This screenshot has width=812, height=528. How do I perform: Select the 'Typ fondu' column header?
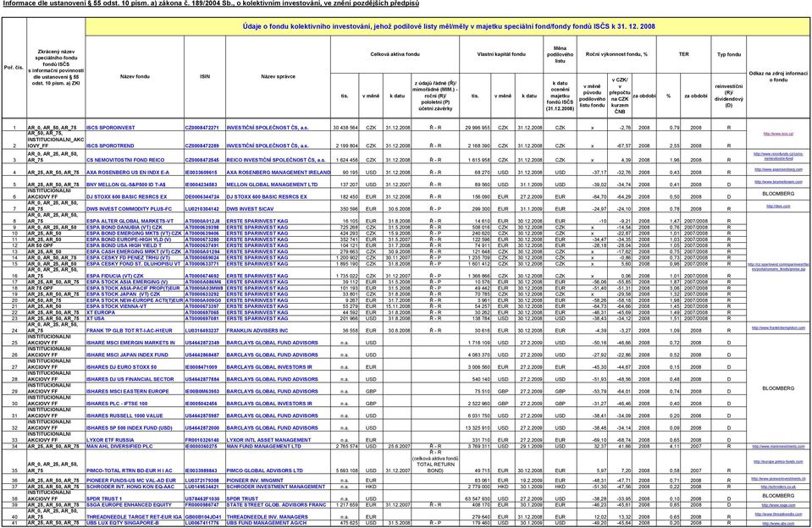point(729,54)
